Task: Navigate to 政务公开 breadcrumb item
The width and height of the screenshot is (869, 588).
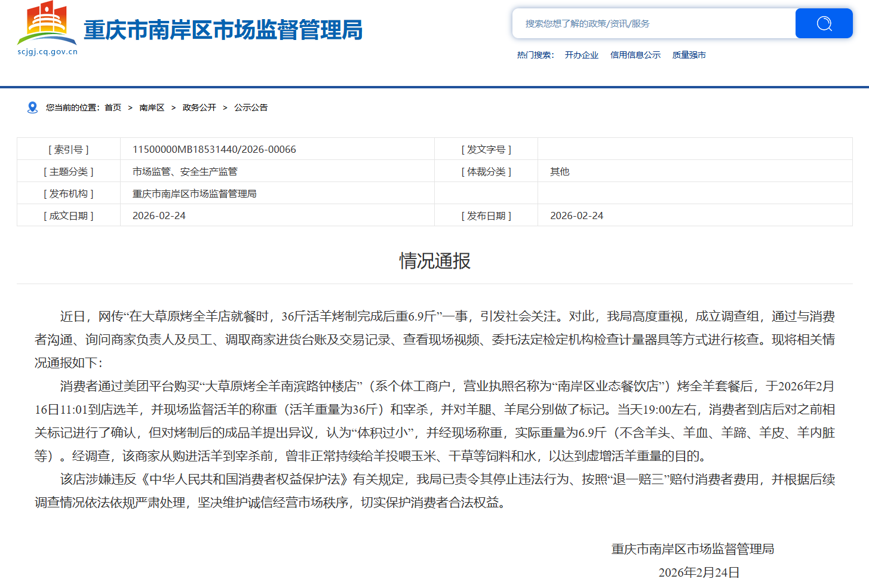Action: (x=199, y=107)
